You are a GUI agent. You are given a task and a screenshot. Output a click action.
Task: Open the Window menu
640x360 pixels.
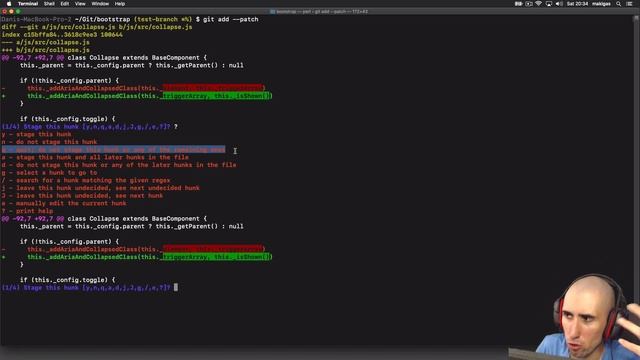tap(100, 4)
